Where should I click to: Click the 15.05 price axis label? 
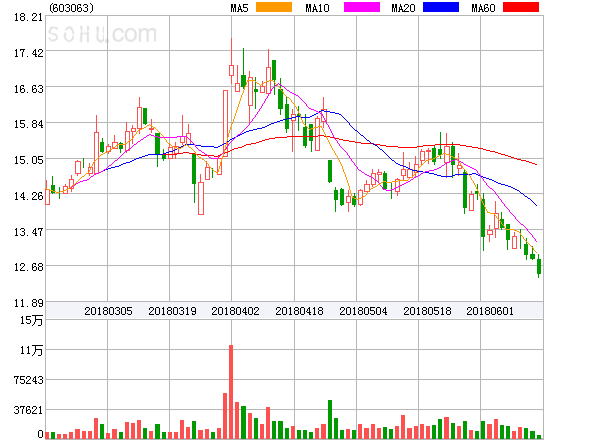click(x=29, y=160)
